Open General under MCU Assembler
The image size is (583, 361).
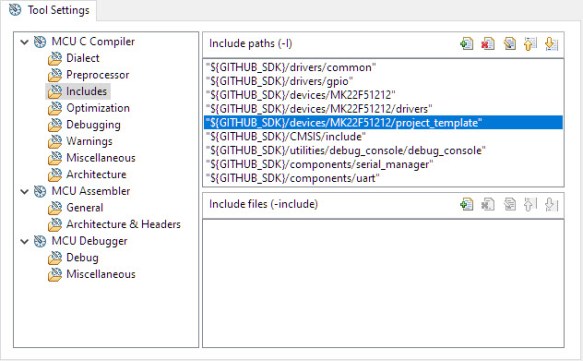click(85, 208)
